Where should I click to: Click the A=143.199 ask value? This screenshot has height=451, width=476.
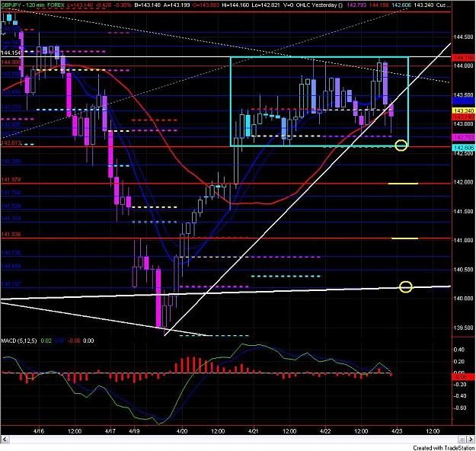click(177, 5)
